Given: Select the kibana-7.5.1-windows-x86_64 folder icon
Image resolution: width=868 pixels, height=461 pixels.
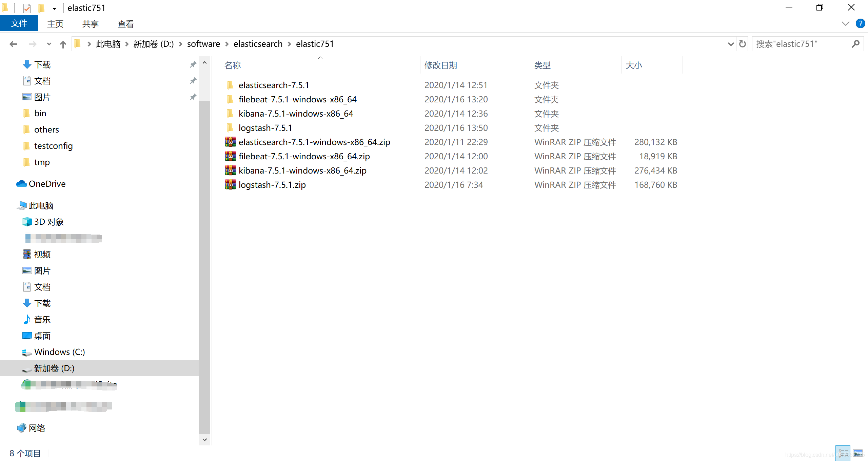Looking at the screenshot, I should 230,113.
